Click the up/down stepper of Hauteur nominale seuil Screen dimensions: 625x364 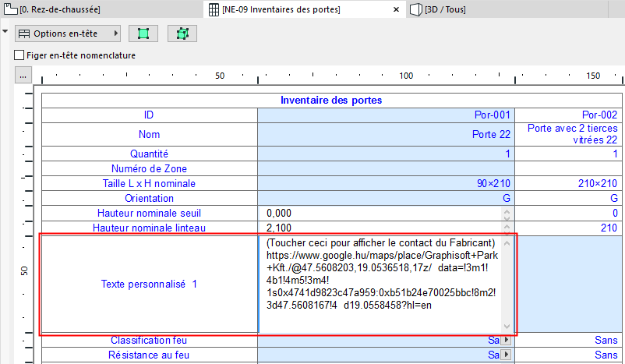(507, 214)
